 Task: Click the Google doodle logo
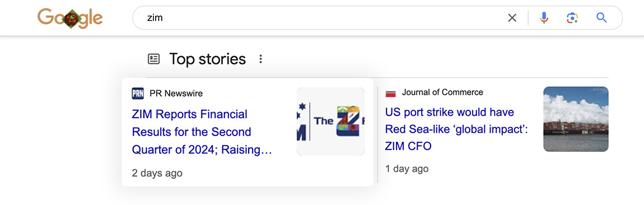70,18
